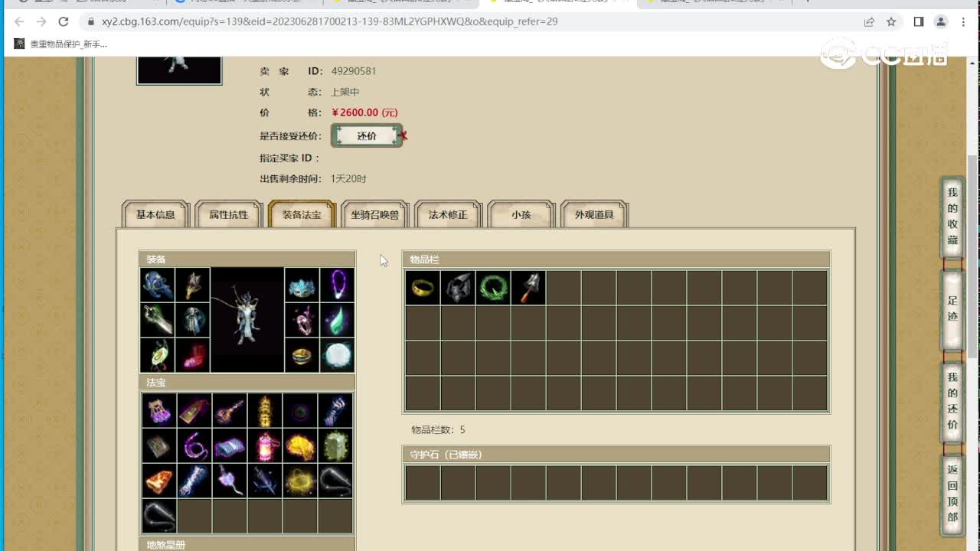View the pink ribbon charm equipment slot
This screenshot has height=551, width=980.
(302, 320)
